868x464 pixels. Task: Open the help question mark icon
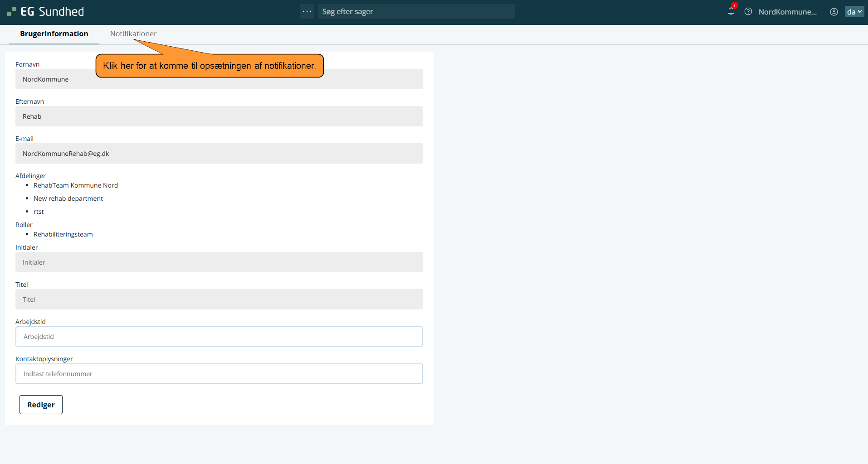pos(748,12)
